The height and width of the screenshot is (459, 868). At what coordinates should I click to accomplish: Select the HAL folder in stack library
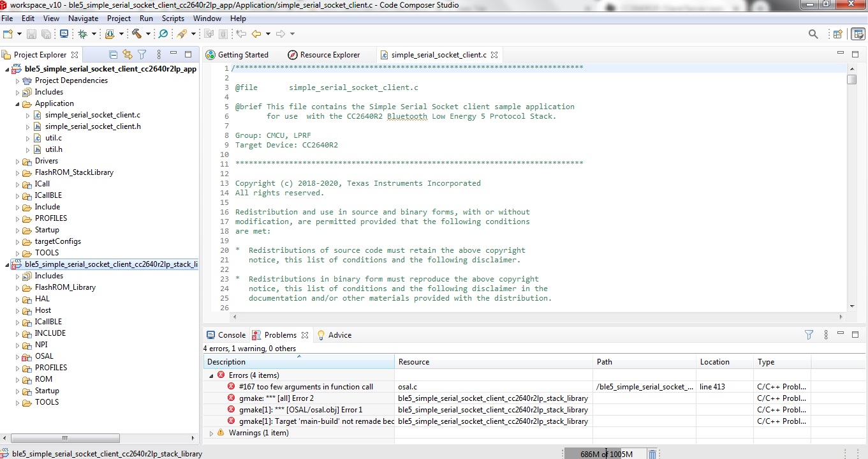tap(42, 299)
